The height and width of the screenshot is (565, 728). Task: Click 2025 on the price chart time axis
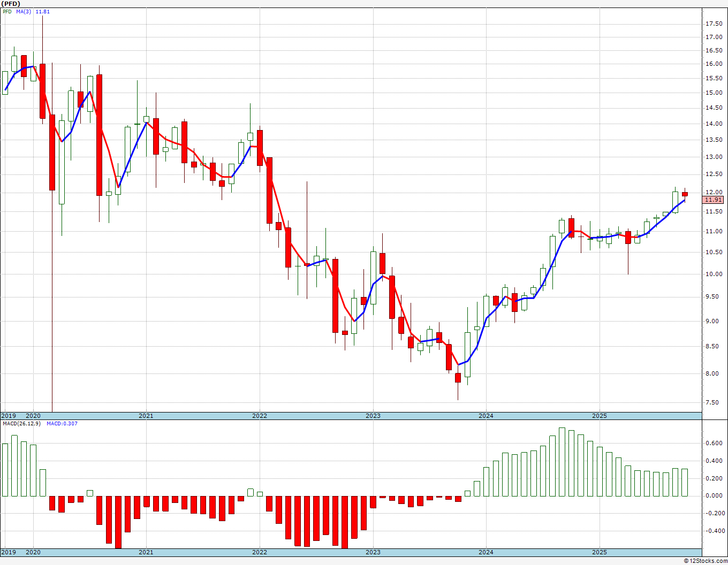600,416
